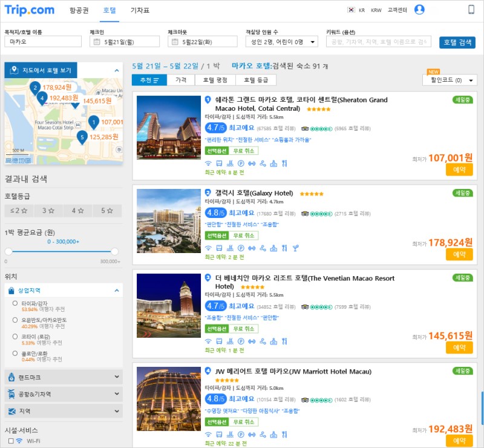Click the JW Marriott location pin number 4
The height and width of the screenshot is (448, 484).
coord(208,371)
